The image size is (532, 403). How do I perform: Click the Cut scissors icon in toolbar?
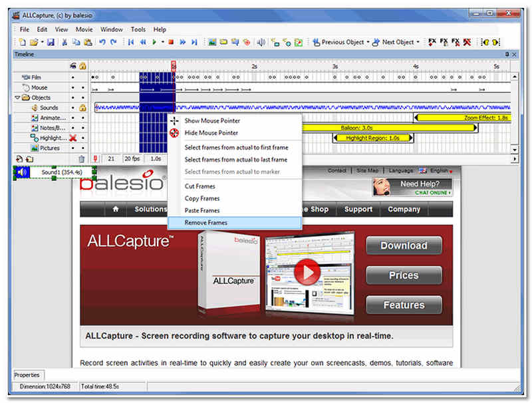point(65,42)
